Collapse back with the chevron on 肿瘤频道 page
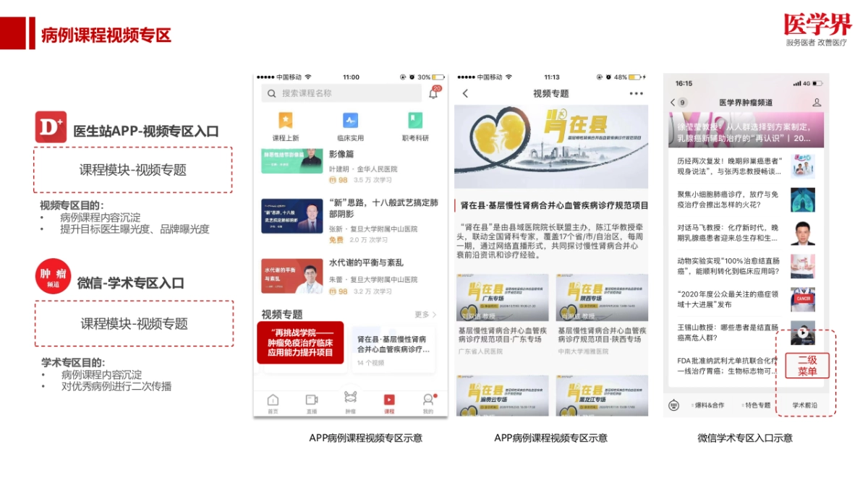 [672, 102]
